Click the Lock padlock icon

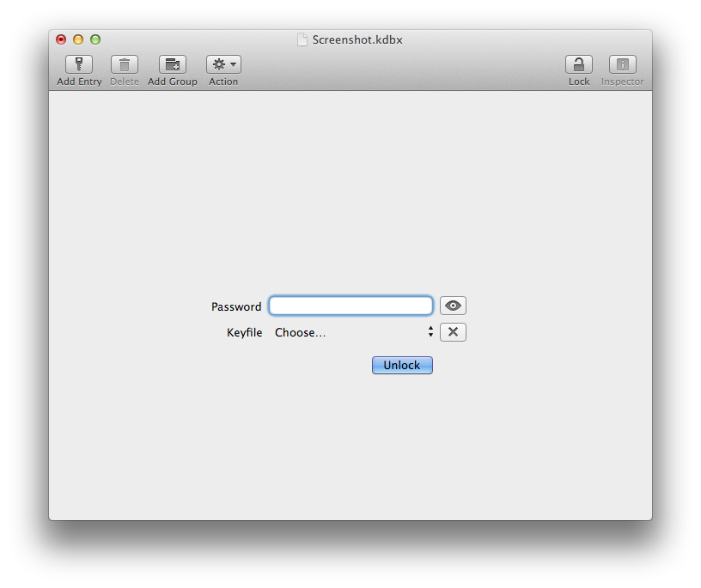(x=579, y=64)
